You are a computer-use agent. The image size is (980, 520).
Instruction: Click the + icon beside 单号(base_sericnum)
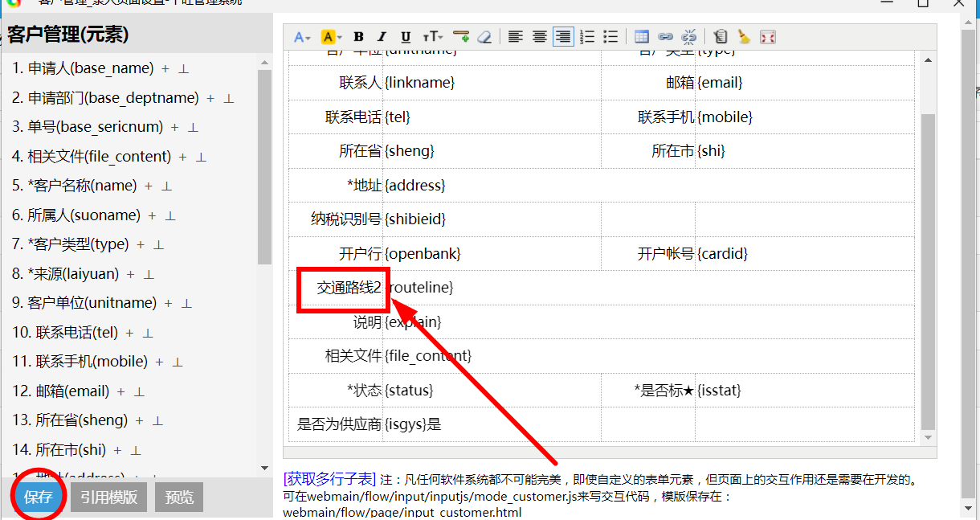(x=175, y=127)
